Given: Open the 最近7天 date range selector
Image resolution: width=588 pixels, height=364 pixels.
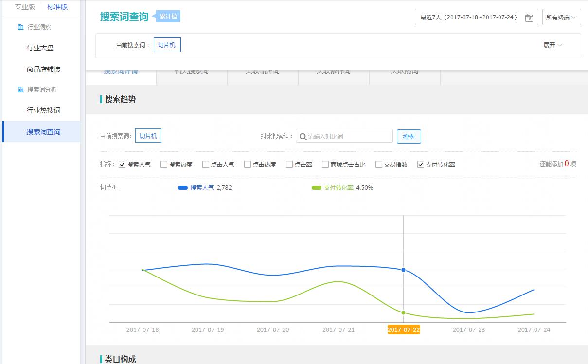Looking at the screenshot, I should [x=468, y=17].
